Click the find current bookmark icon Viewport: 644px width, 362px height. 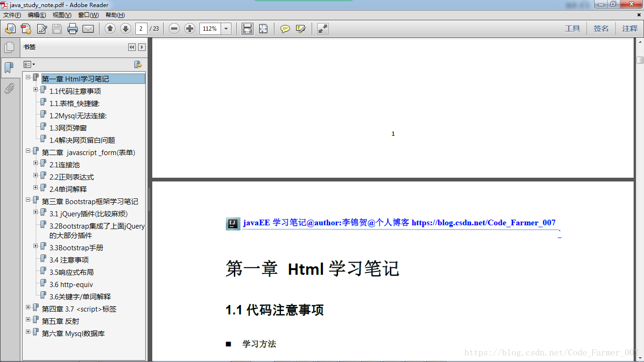point(138,65)
